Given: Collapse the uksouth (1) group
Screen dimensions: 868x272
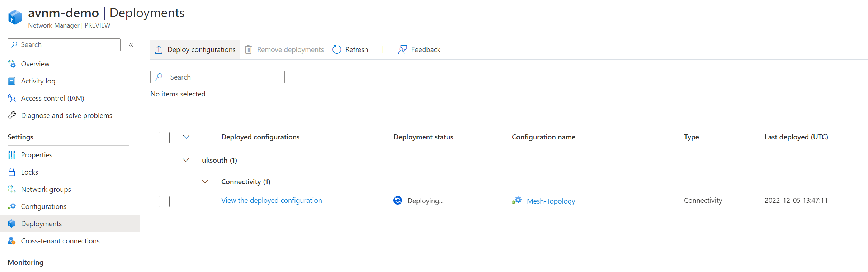Looking at the screenshot, I should tap(186, 160).
